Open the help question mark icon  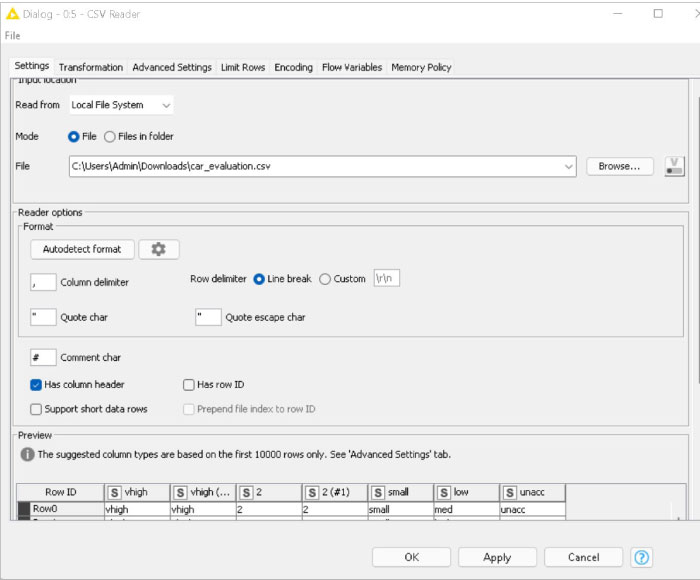coord(641,557)
